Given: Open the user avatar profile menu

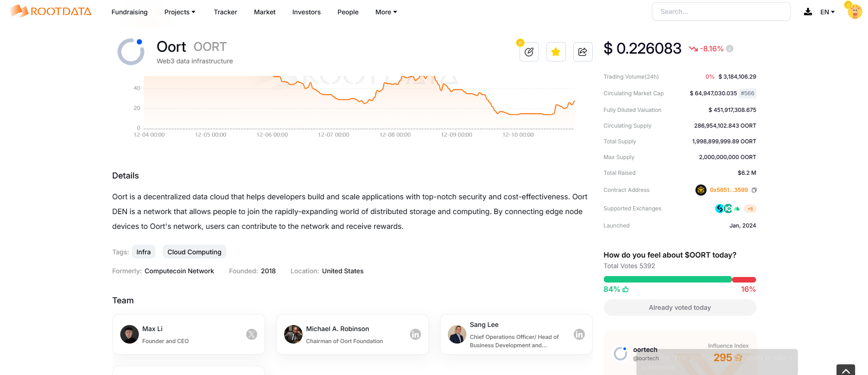Looking at the screenshot, I should click(x=855, y=11).
